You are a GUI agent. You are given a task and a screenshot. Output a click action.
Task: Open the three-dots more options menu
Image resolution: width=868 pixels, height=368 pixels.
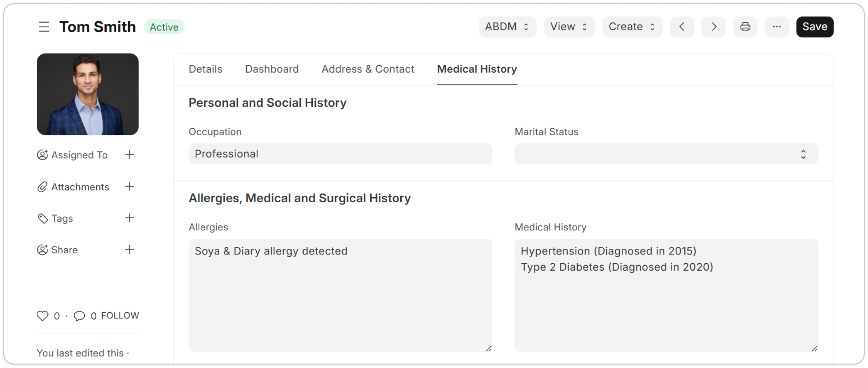(776, 27)
